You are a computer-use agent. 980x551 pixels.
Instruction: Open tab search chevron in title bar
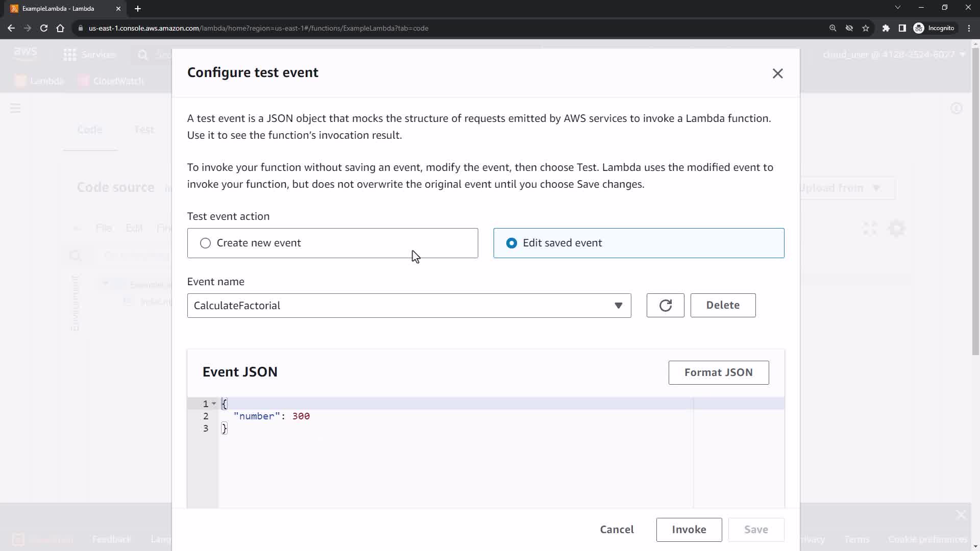(897, 8)
